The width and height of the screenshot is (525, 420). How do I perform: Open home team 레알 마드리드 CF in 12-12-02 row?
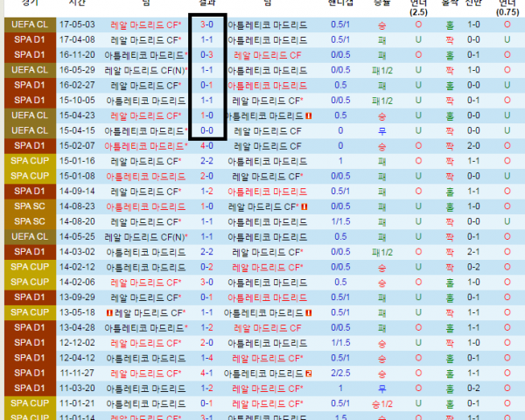145,343
